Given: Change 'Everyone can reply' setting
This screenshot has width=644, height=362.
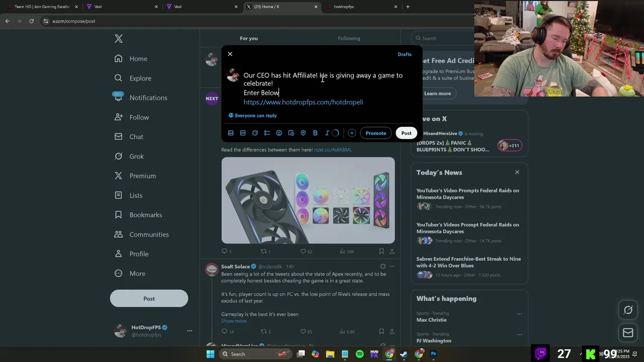Looking at the screenshot, I should coord(253,116).
